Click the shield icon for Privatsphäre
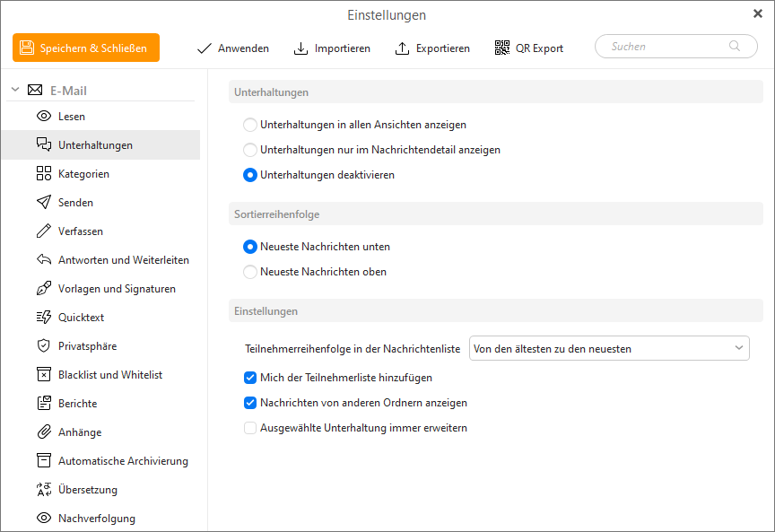 [43, 346]
